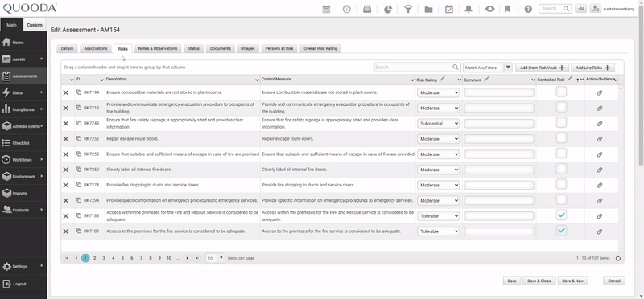Switch to the Details tab
The width and height of the screenshot is (644, 299).
(67, 48)
